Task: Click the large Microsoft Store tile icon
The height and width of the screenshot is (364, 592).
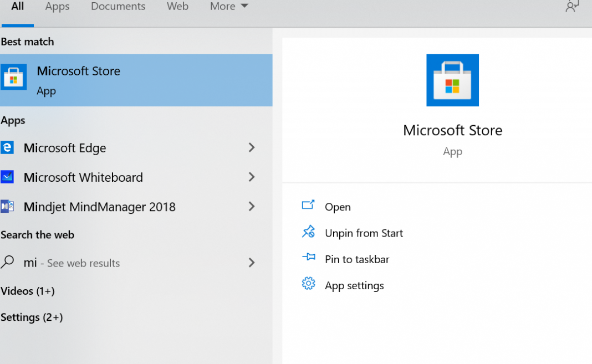Action: (x=452, y=80)
